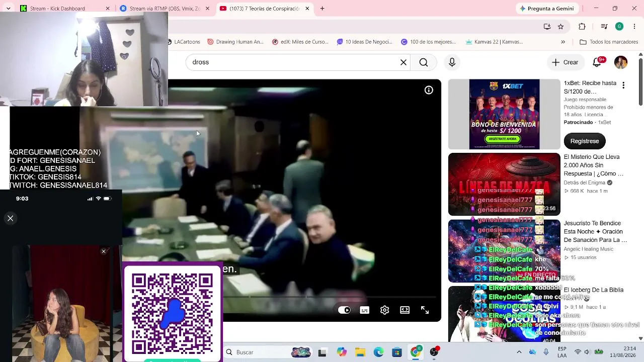Open Task View on the taskbar
The height and width of the screenshot is (362, 644).
(322, 352)
